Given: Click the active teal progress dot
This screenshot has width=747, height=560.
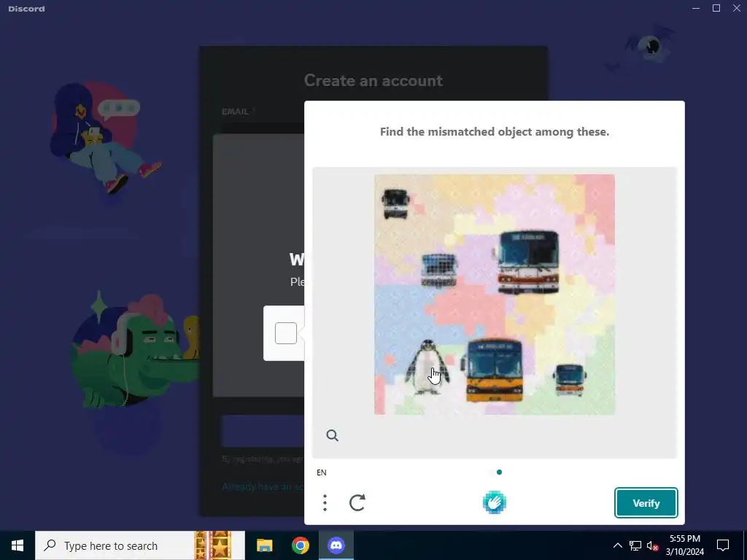Looking at the screenshot, I should click(x=499, y=472).
